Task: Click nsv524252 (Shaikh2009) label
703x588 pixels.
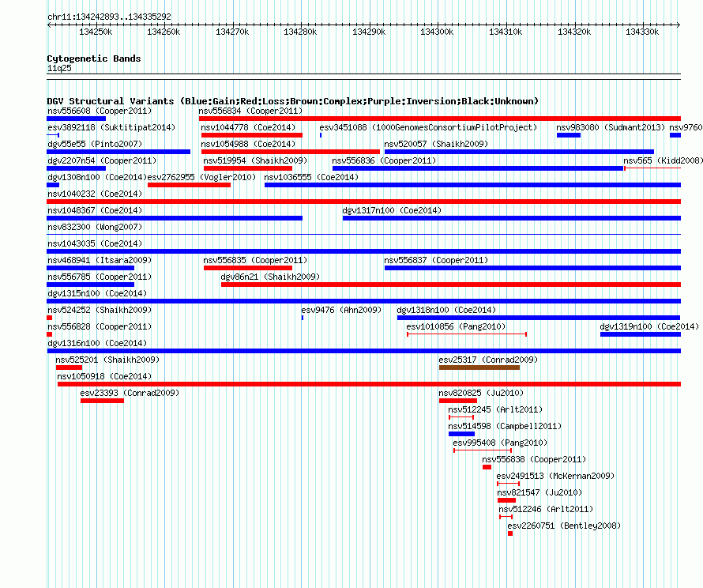Action: click(x=100, y=310)
